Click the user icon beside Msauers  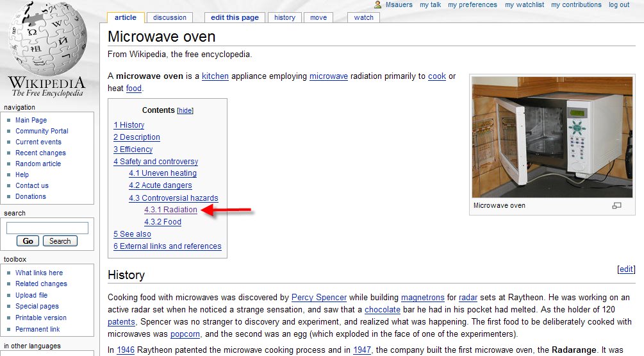(378, 4)
